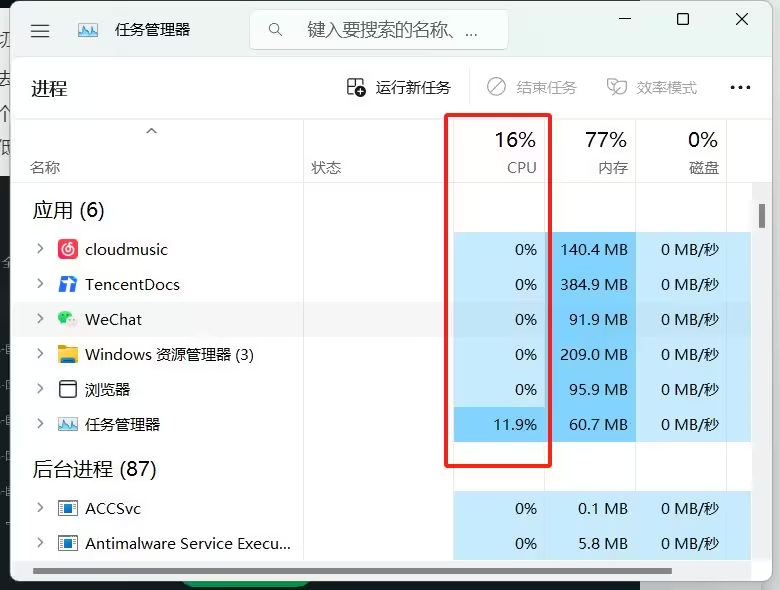This screenshot has width=780, height=590.
Task: Click the 运行新任务 button
Action: point(398,88)
